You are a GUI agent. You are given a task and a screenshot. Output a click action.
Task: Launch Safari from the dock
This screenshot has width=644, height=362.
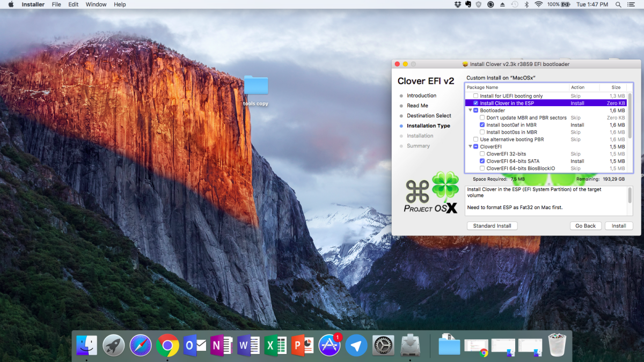(141, 346)
